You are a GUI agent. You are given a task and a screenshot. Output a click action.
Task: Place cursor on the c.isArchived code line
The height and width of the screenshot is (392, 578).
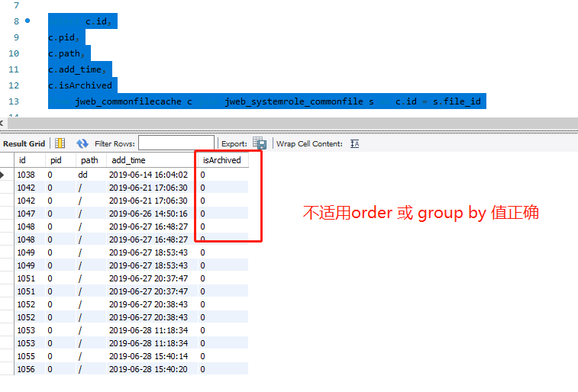click(80, 85)
